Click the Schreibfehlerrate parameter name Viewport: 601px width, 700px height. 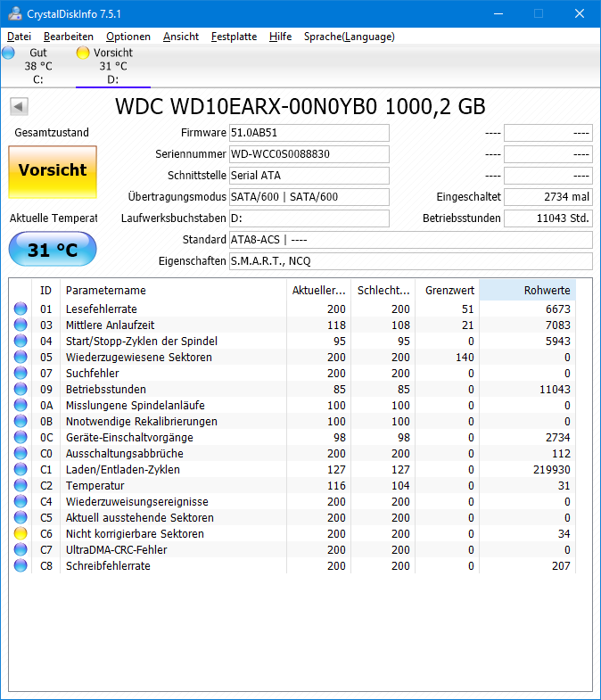pos(108,566)
